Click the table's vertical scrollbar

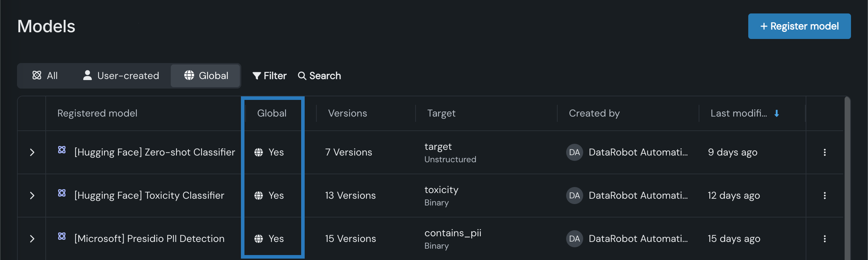pyautogui.click(x=847, y=177)
